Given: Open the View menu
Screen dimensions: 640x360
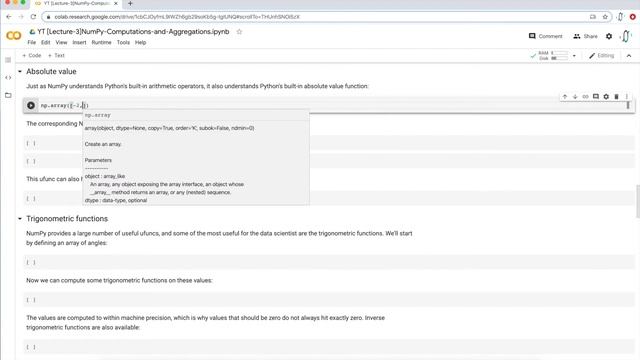Looking at the screenshot, I should coord(61,42).
